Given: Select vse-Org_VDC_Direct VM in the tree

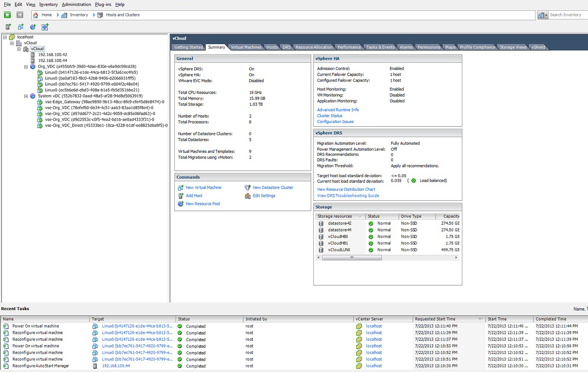Looking at the screenshot, I should click(106, 126).
